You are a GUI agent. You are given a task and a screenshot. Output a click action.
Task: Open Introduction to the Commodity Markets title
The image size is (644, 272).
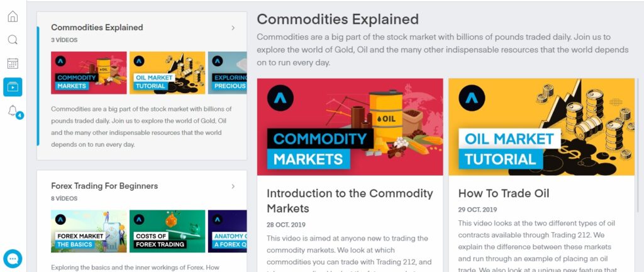(x=350, y=200)
